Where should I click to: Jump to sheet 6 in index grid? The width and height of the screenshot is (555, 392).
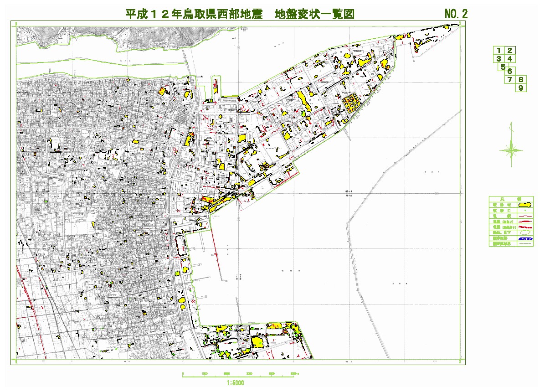[x=510, y=71]
